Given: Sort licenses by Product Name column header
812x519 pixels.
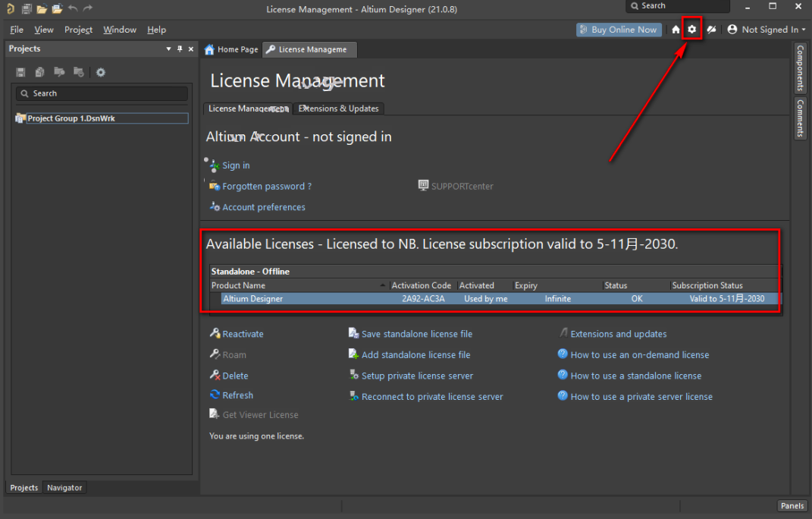Looking at the screenshot, I should coord(296,285).
